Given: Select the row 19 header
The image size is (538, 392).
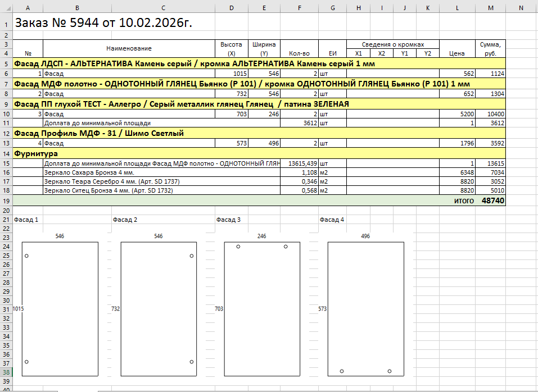Looking at the screenshot, I should pos(6,200).
